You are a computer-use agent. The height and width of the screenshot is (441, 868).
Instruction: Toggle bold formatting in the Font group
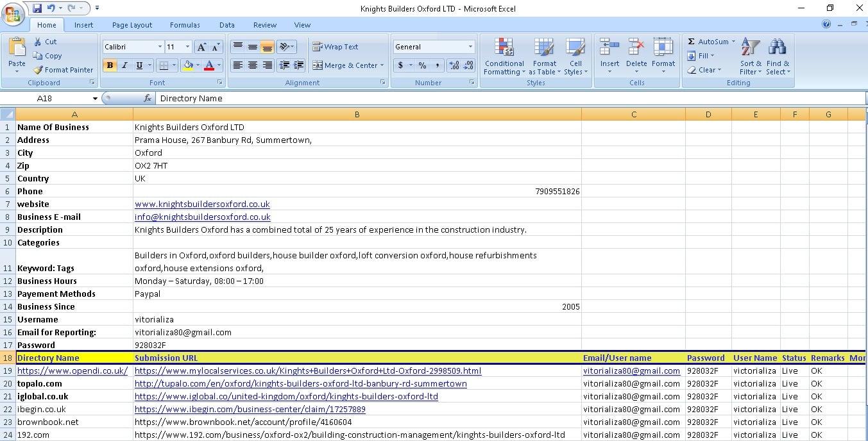[x=108, y=65]
